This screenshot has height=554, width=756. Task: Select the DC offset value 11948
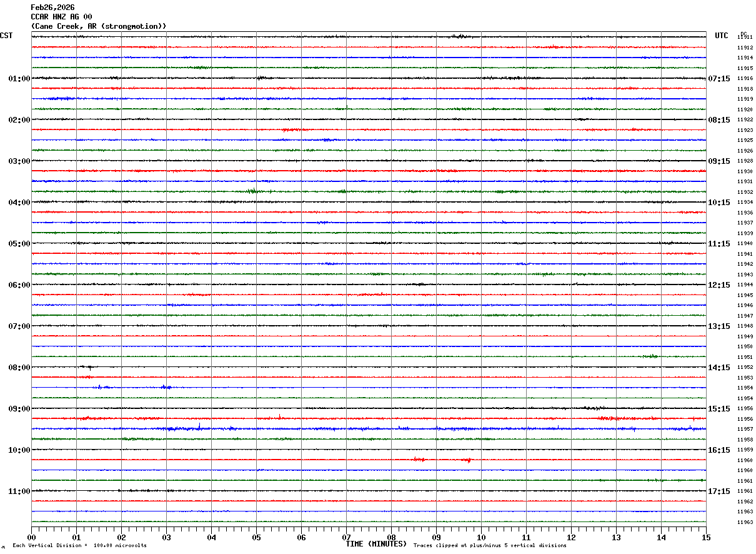coord(745,326)
